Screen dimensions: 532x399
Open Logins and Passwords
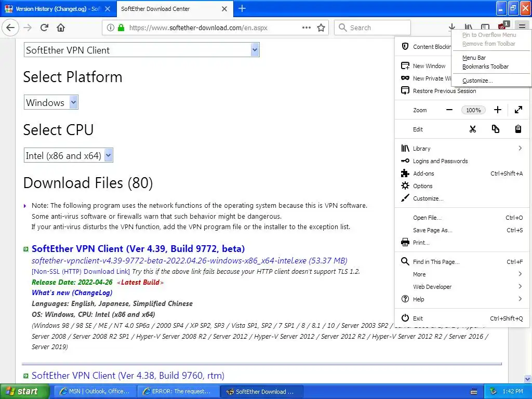point(462,161)
